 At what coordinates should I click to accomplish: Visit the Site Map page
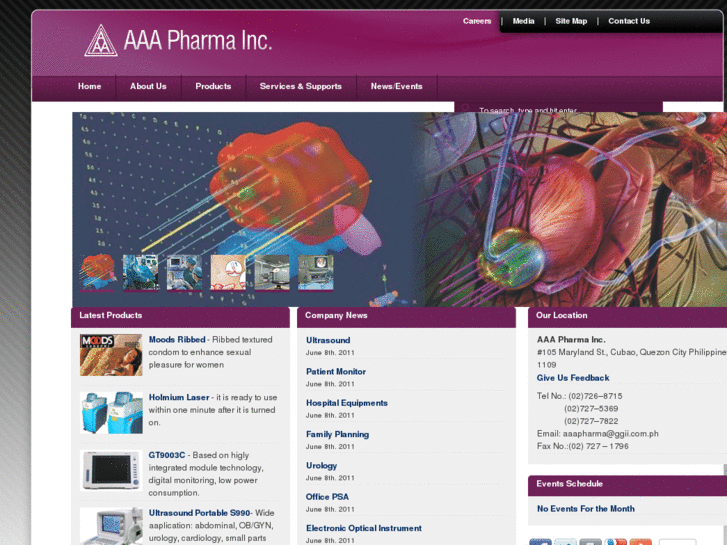point(571,21)
